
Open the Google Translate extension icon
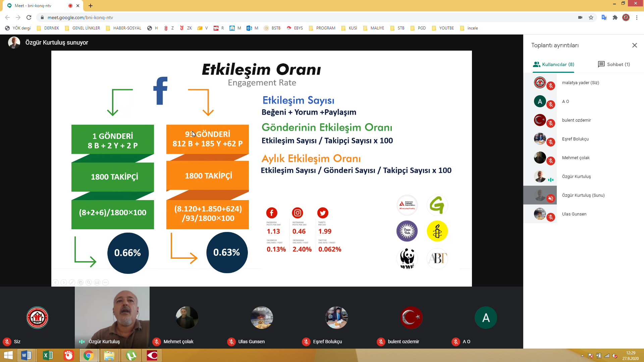pos(604,17)
